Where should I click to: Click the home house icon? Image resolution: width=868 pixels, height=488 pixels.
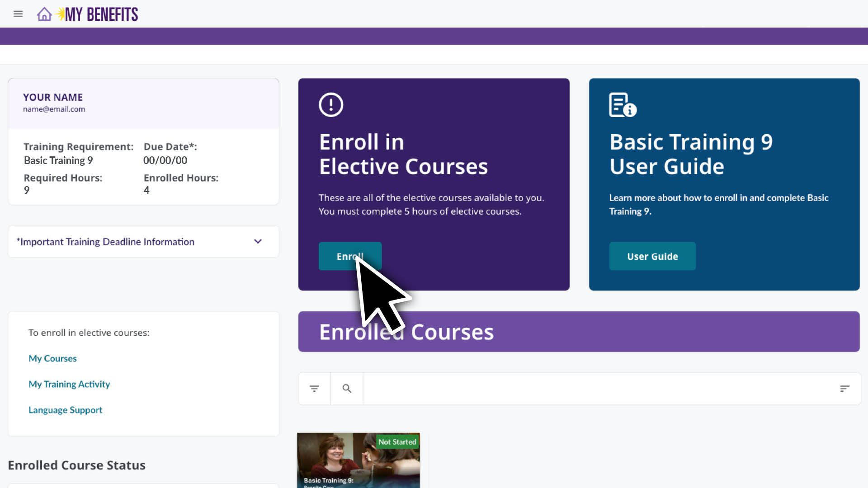pos(44,14)
